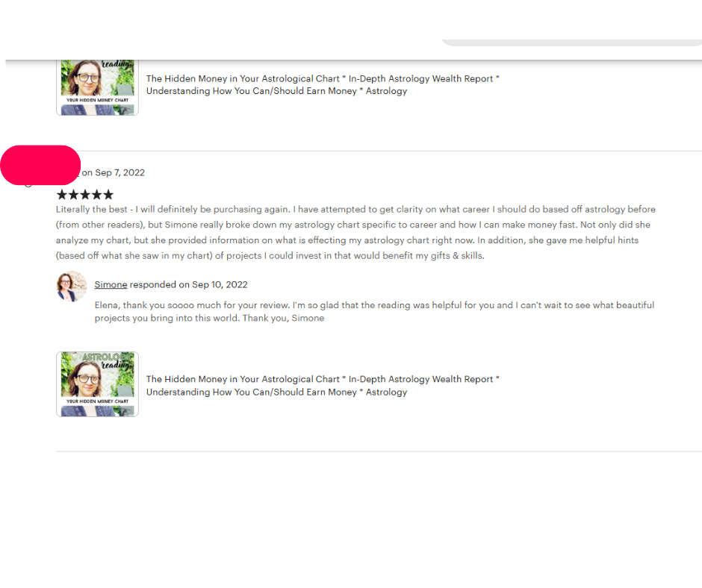Click the first rating star of the review
This screenshot has width=702, height=588.
coord(62,195)
